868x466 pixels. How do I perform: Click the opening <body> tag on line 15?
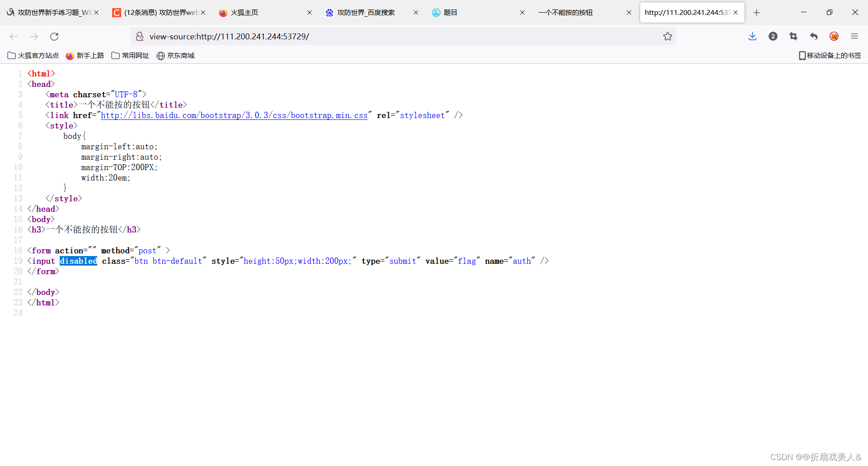(x=41, y=219)
